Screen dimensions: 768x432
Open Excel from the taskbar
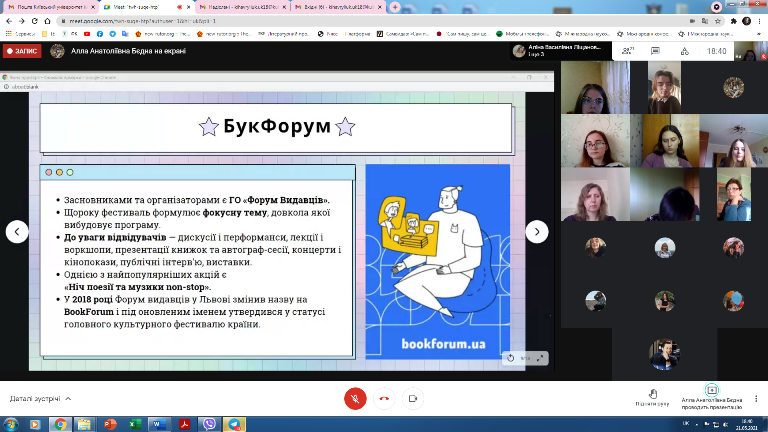click(135, 424)
